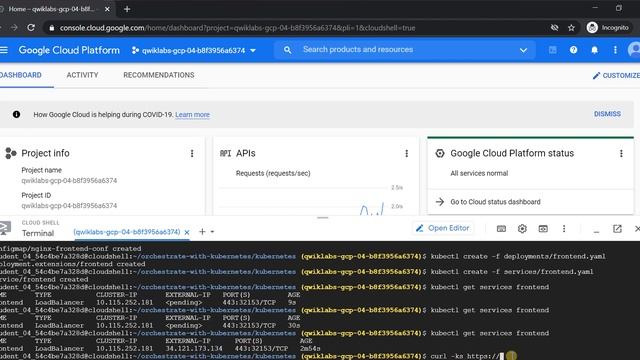Activate Cloud Shell icon in header
This screenshot has width=640, height=360.
tap(552, 50)
